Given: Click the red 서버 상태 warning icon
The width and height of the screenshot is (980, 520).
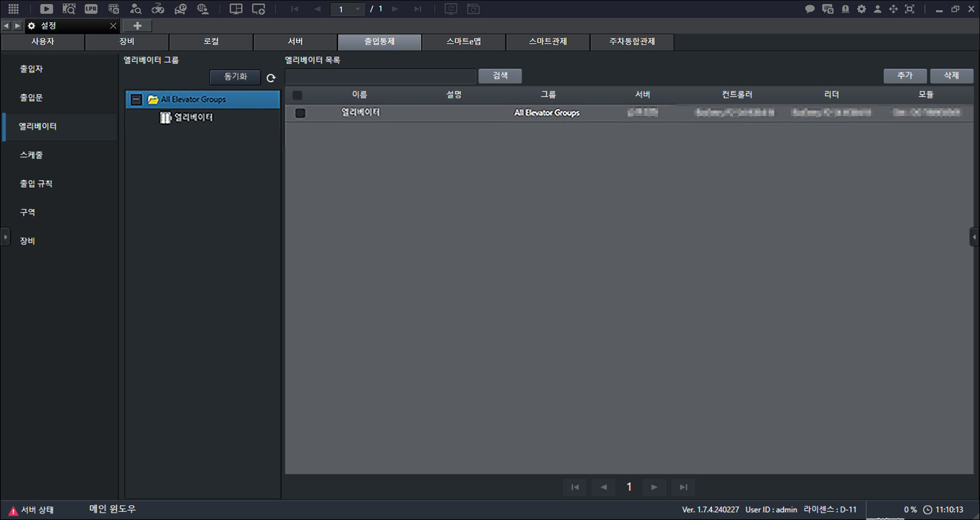Looking at the screenshot, I should 13,511.
